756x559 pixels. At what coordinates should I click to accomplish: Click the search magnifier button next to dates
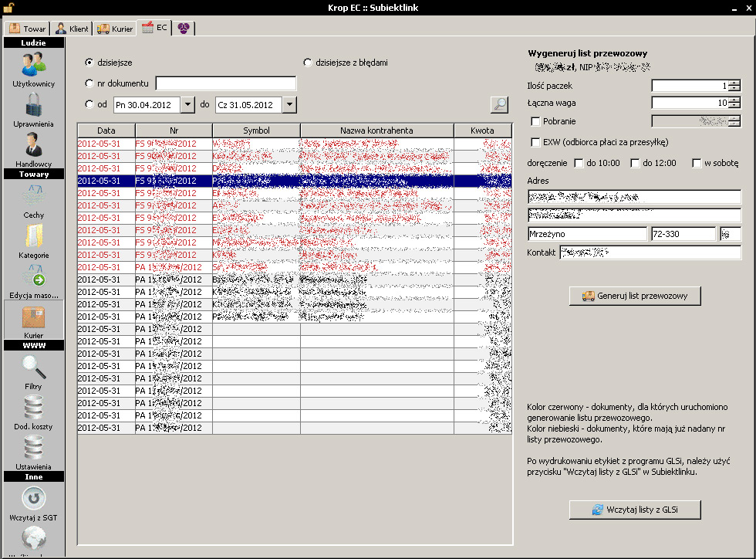(500, 104)
